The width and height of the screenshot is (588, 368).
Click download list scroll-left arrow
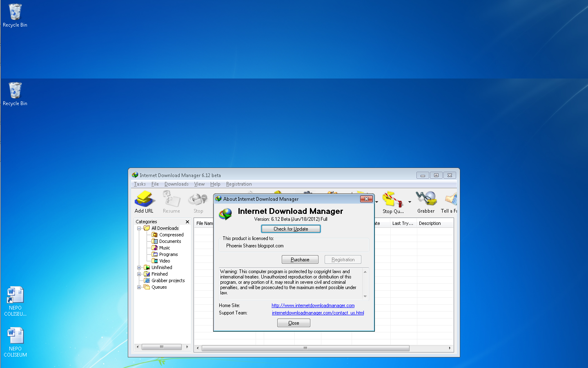(198, 348)
